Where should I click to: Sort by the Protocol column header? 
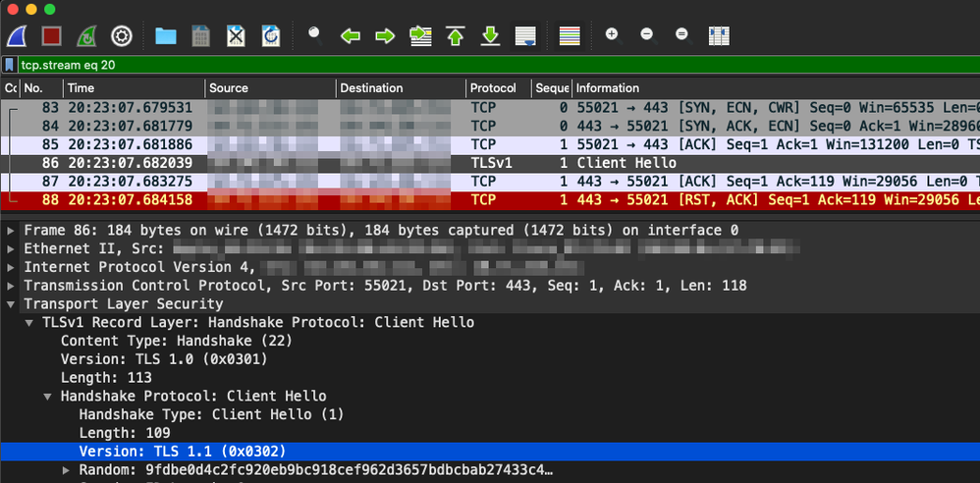tap(499, 88)
